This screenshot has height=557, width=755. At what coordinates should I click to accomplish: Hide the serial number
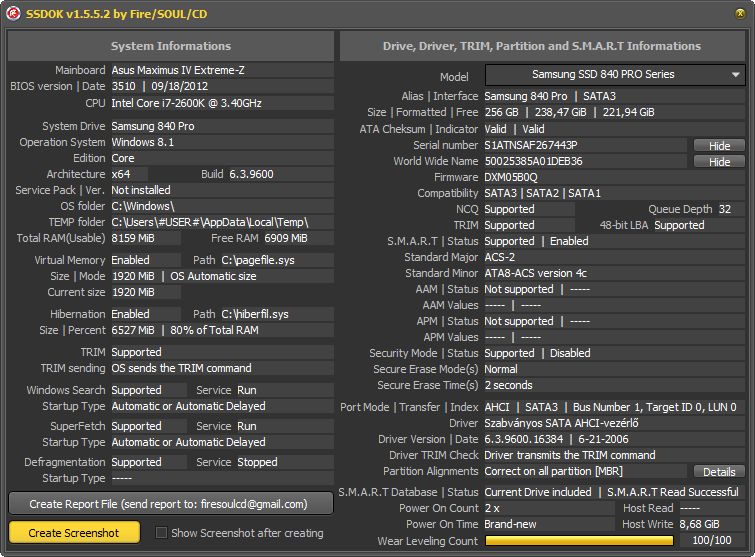coord(719,145)
